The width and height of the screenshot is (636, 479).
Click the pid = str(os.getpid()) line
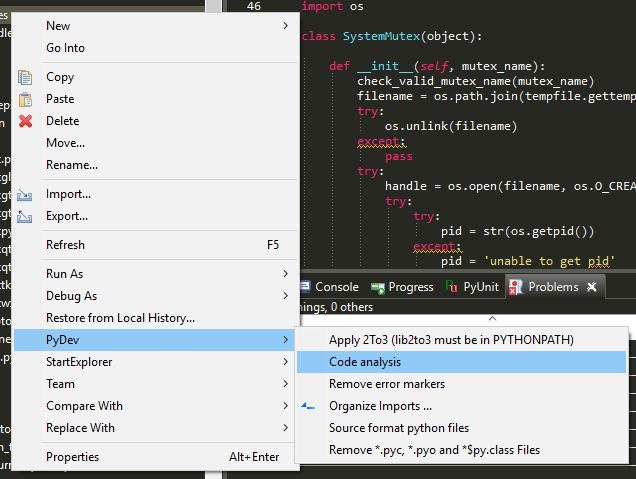pyautogui.click(x=517, y=231)
